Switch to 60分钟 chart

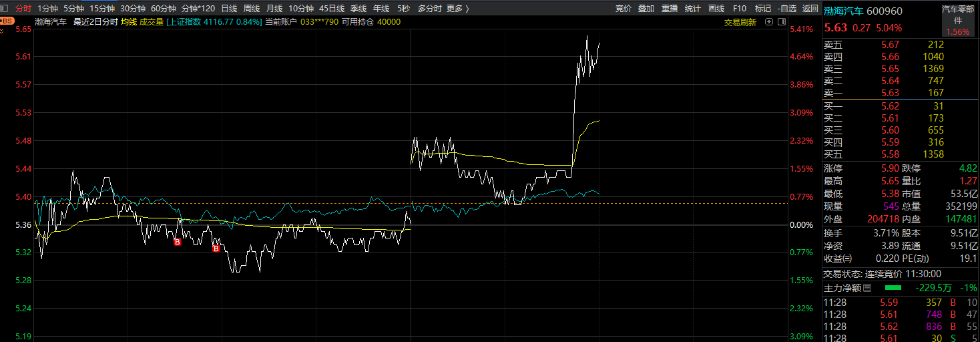(164, 9)
